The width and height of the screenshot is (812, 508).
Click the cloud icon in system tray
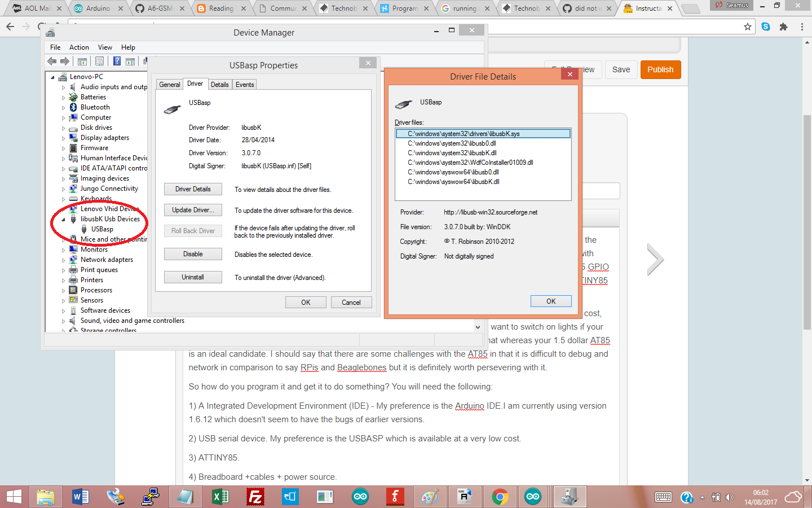(793, 497)
